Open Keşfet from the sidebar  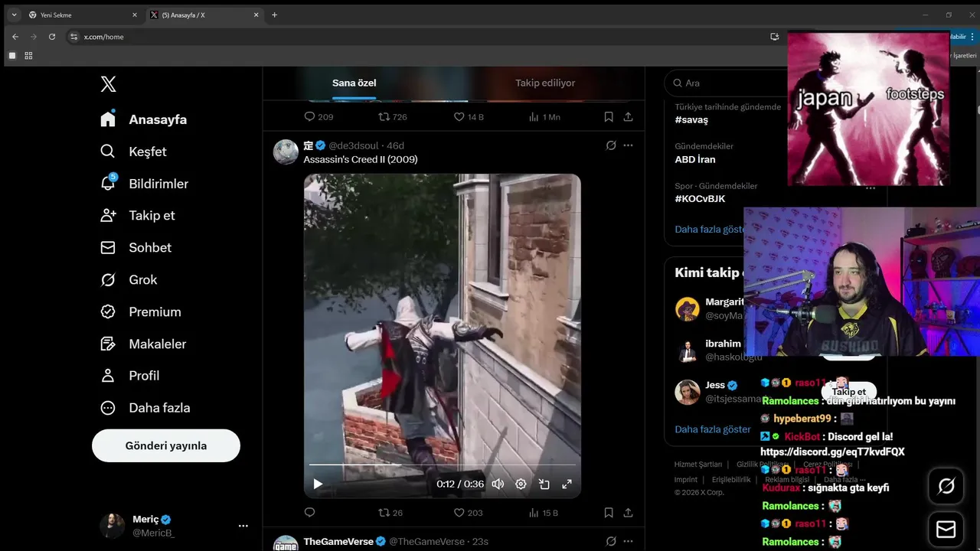133,152
